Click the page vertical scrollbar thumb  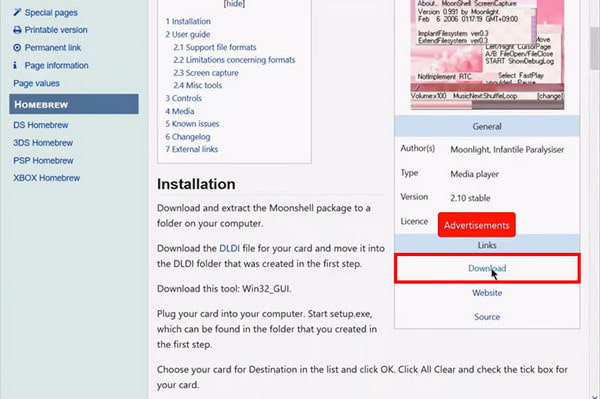(595, 48)
